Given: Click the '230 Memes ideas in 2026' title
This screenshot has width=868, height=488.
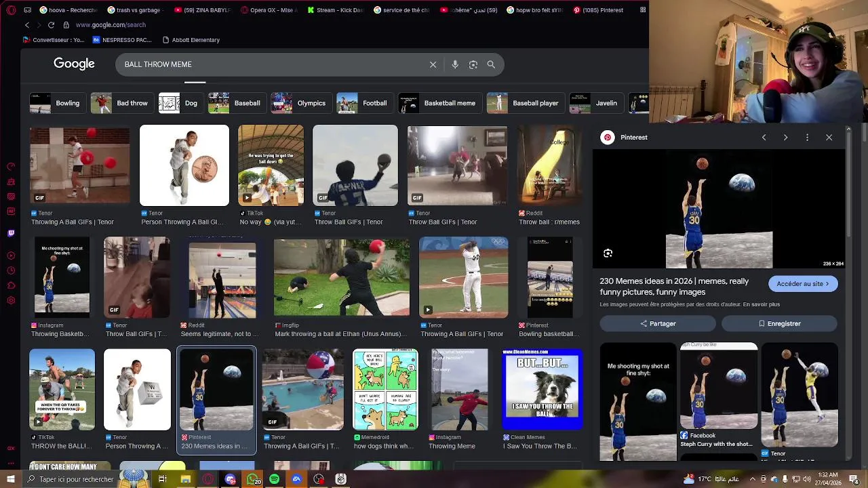Looking at the screenshot, I should coord(674,287).
